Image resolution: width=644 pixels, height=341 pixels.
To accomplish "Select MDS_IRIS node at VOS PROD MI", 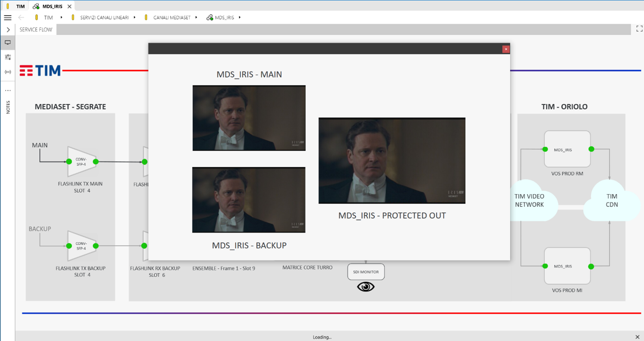I will (567, 266).
